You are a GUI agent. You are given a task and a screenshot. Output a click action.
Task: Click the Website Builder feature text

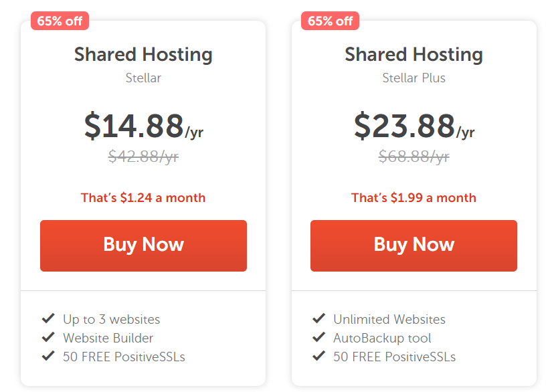click(108, 338)
